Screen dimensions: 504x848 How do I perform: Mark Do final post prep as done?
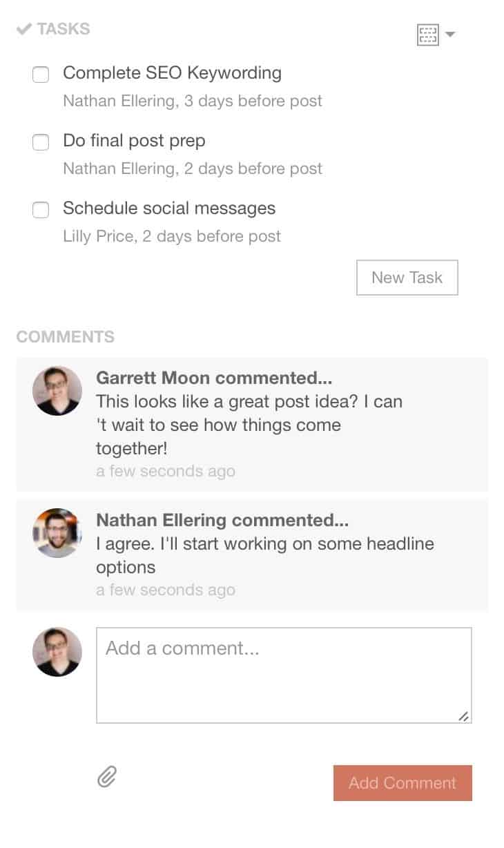41,142
